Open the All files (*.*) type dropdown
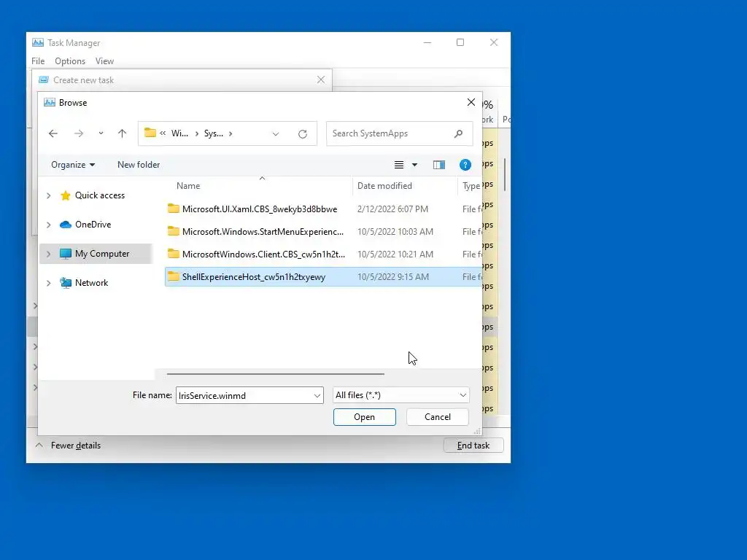Image resolution: width=747 pixels, height=560 pixels. 400,395
